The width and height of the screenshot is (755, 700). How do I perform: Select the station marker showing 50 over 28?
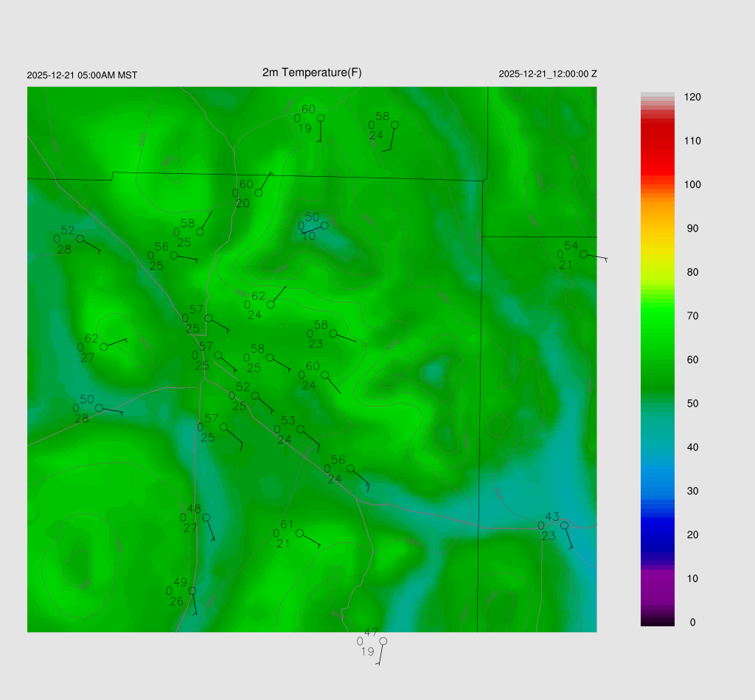click(x=99, y=407)
